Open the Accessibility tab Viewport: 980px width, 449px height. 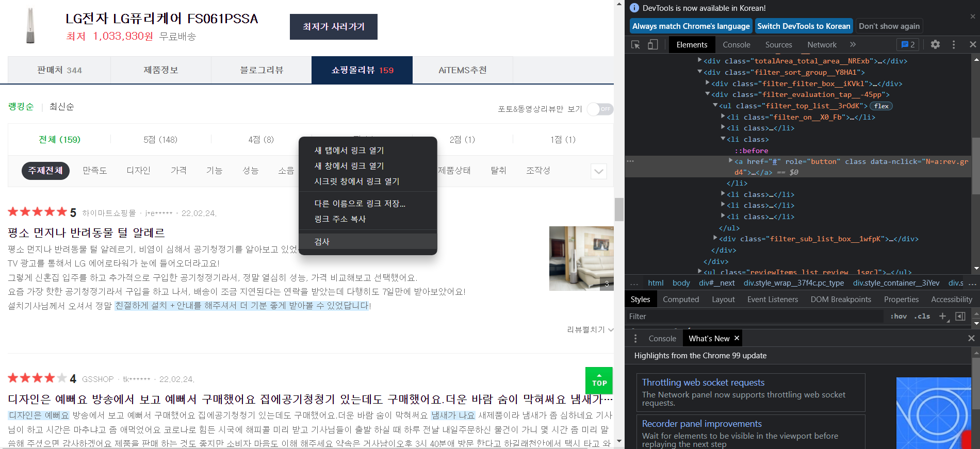pos(951,299)
